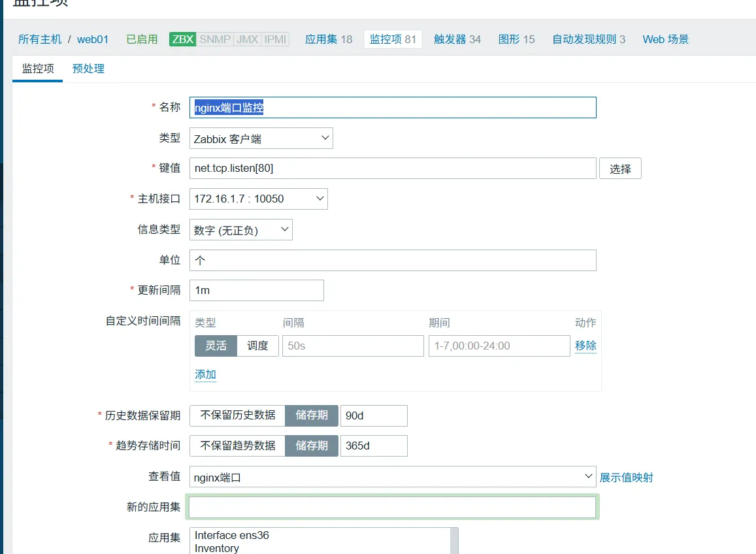Open the 类型 Zabbix 客户端 dropdown

tap(261, 138)
